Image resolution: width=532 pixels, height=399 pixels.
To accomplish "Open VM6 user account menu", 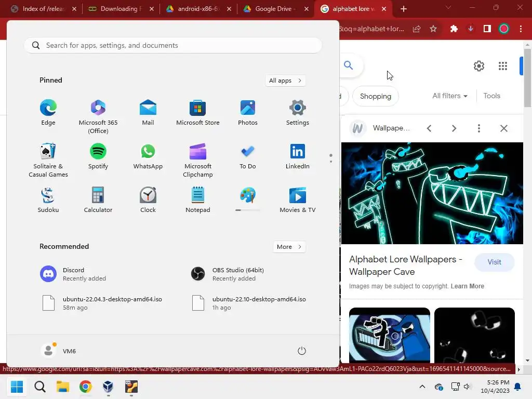I will pos(59,351).
